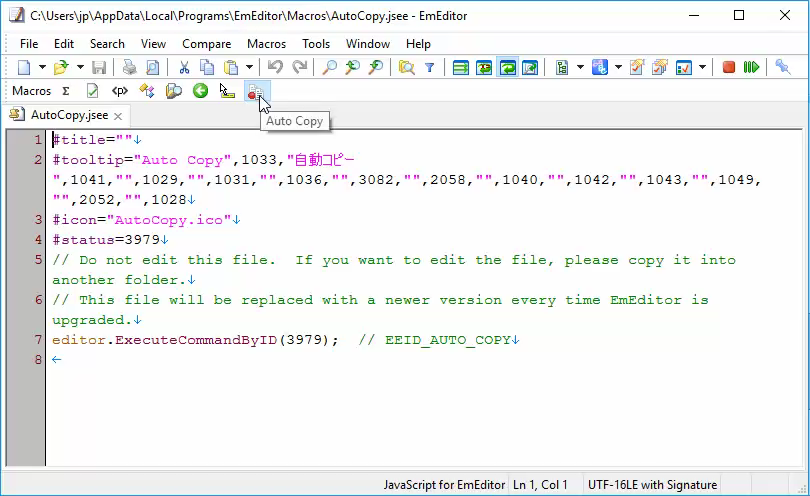Open the Window menu

(368, 44)
